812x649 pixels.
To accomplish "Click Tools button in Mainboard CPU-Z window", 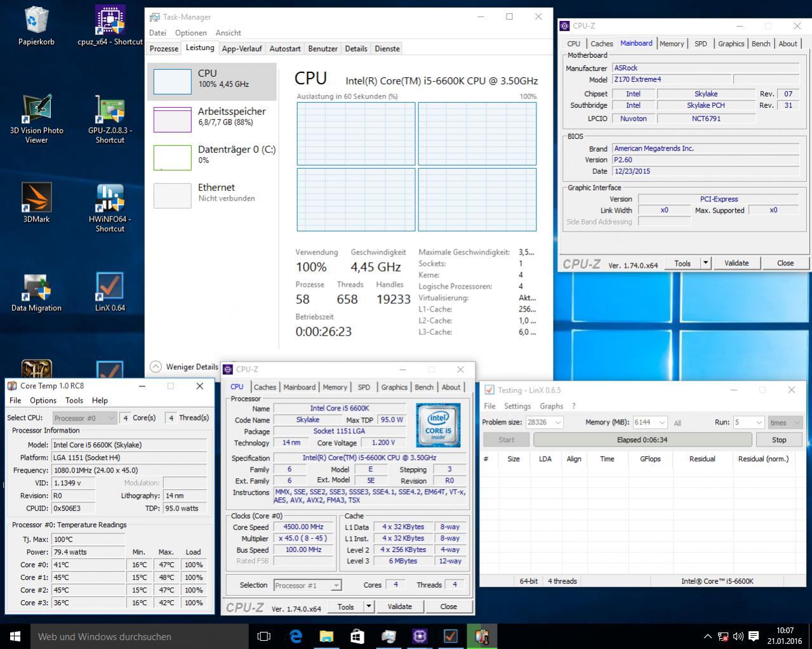I will [x=682, y=263].
